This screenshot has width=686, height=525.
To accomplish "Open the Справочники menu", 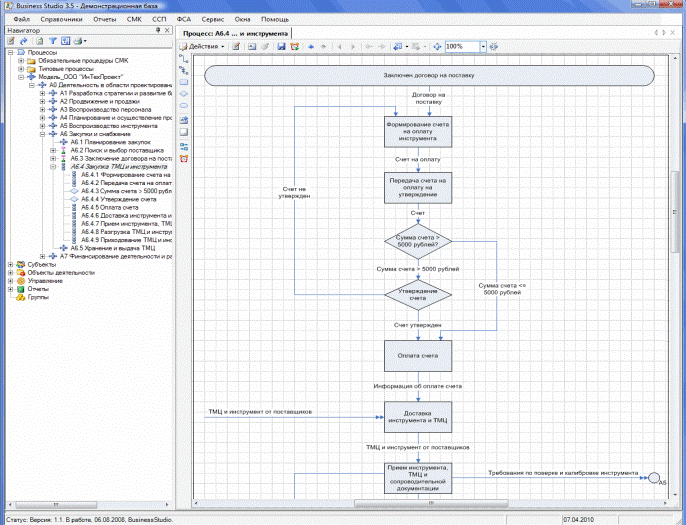I will (60, 19).
